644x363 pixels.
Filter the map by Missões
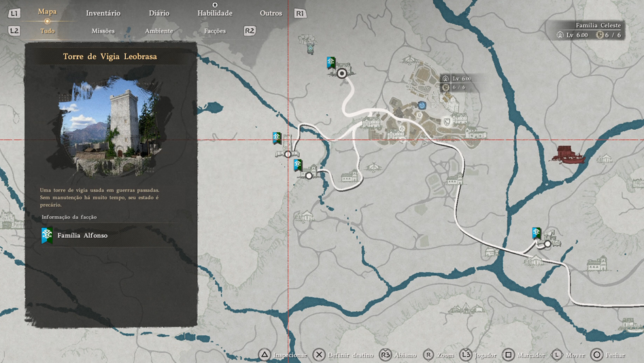[103, 31]
